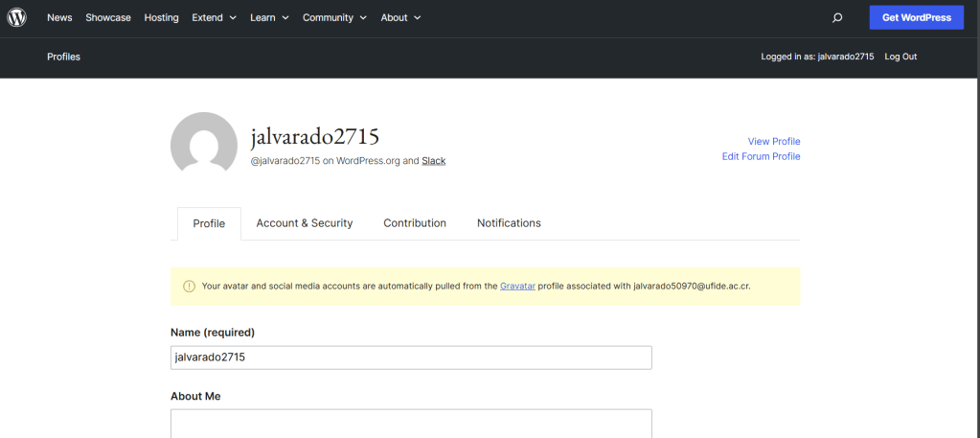Image resolution: width=980 pixels, height=438 pixels.
Task: Expand the Extend dropdown menu
Action: click(214, 17)
